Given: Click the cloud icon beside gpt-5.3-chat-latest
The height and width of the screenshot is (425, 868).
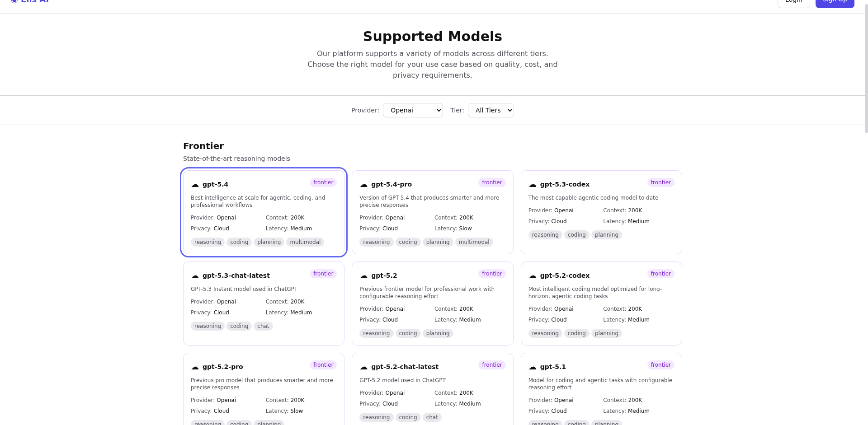Looking at the screenshot, I should tap(195, 276).
